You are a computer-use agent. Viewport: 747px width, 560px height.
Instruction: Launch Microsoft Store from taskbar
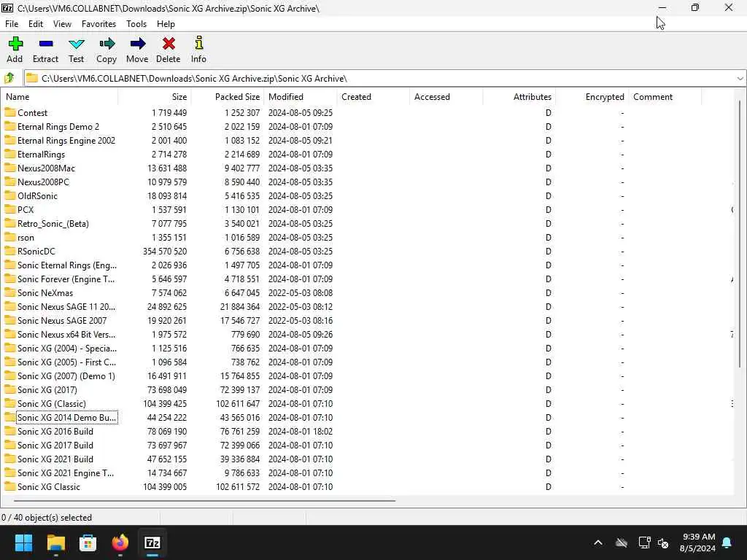click(88, 542)
